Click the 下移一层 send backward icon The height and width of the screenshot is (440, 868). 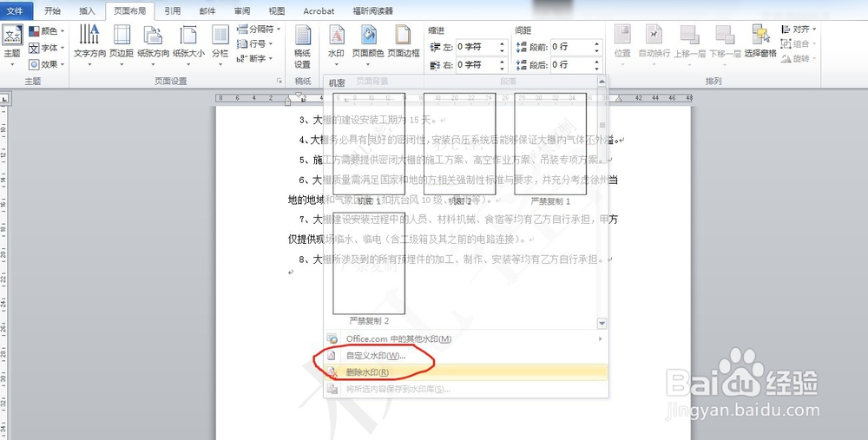pos(725,35)
